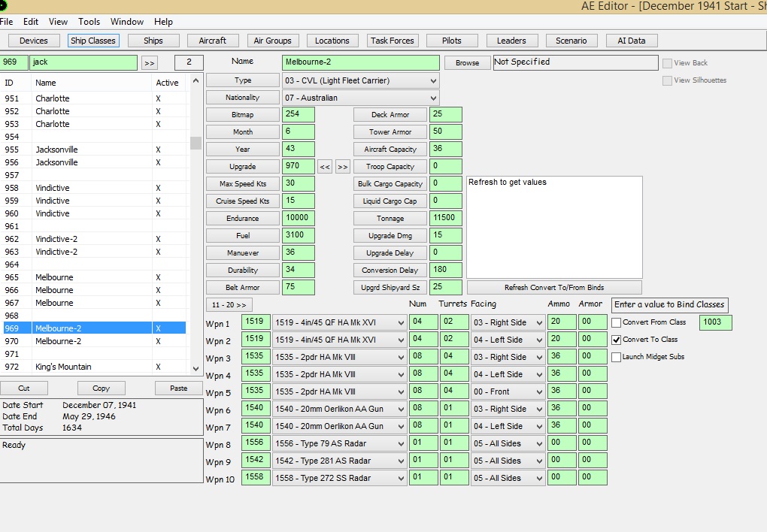The width and height of the screenshot is (767, 532).
Task: Click the Deck Armor label button
Action: (390, 115)
